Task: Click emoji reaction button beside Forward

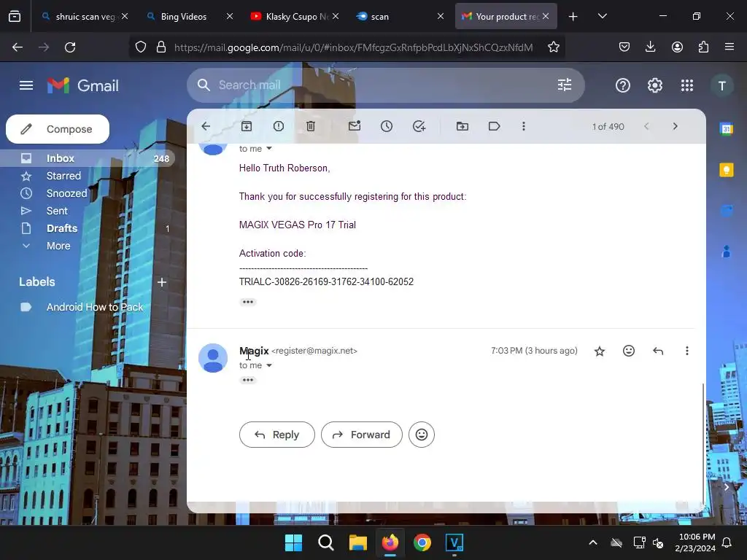Action: click(x=422, y=435)
